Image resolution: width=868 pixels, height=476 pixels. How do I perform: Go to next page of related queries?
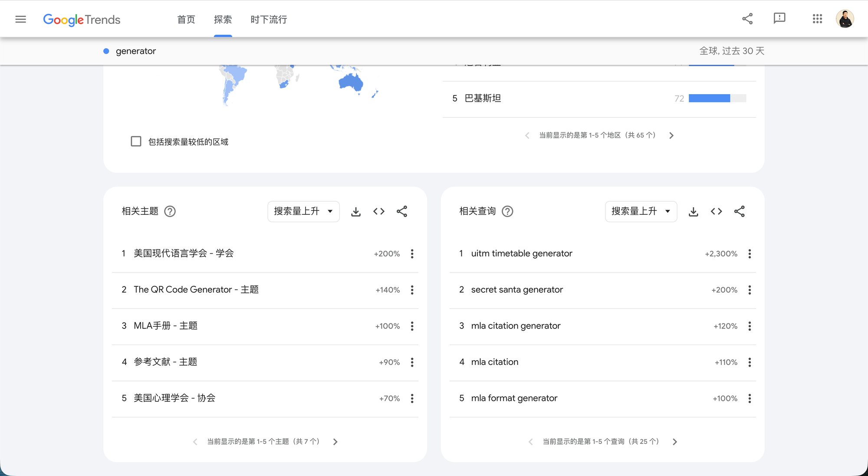click(675, 442)
